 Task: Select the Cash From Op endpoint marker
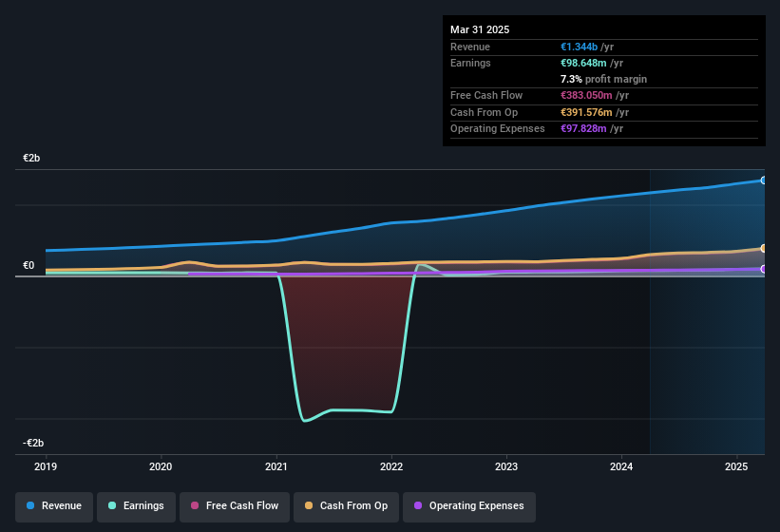pyautogui.click(x=763, y=248)
